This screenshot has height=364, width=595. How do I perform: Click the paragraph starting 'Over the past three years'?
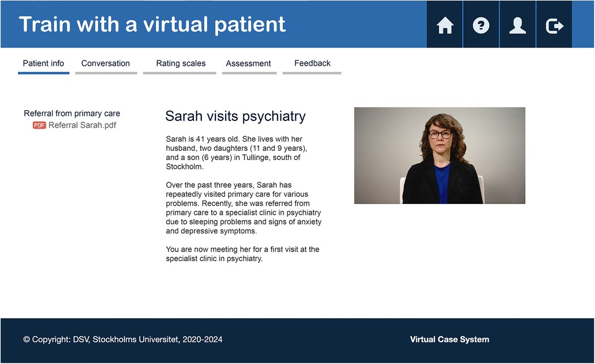coord(244,208)
